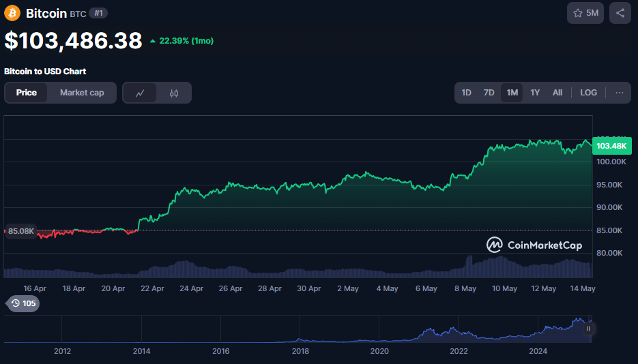Click the history clock icon badge 105
638x364 pixels.
pos(23,303)
